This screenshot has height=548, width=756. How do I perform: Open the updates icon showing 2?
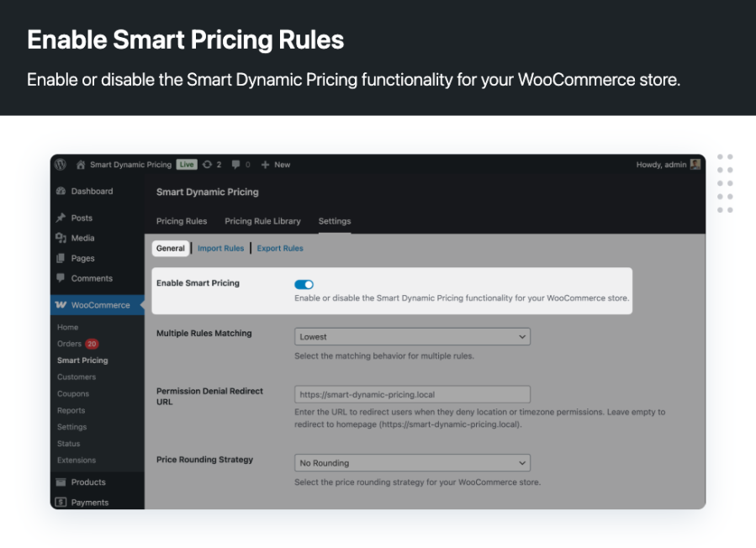pos(207,165)
